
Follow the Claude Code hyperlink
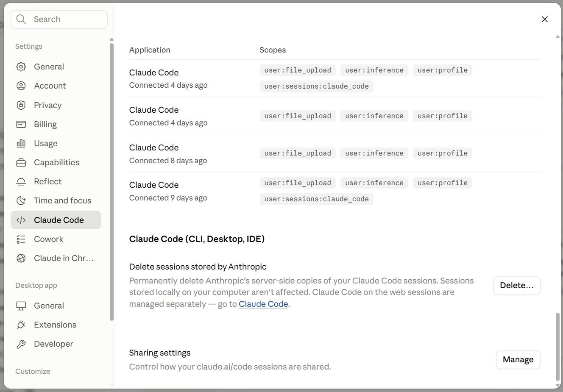click(263, 304)
